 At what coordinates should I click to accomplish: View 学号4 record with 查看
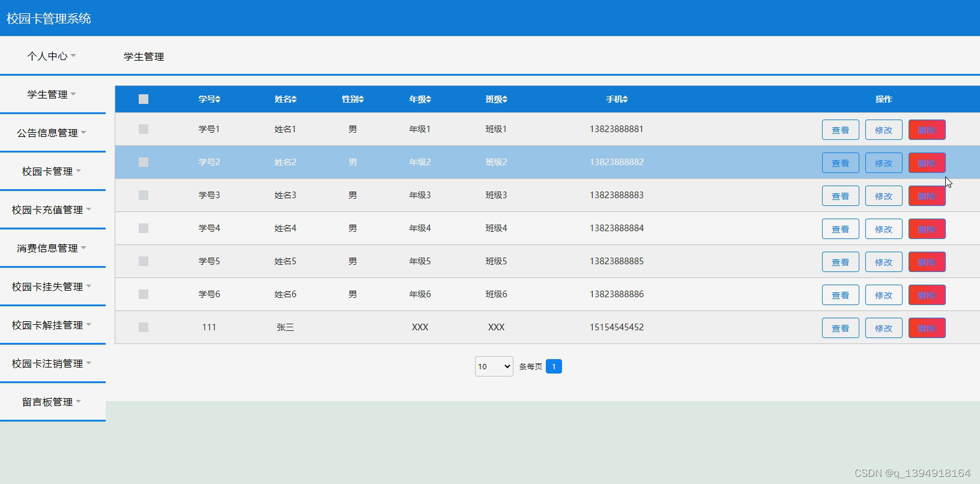[841, 229]
